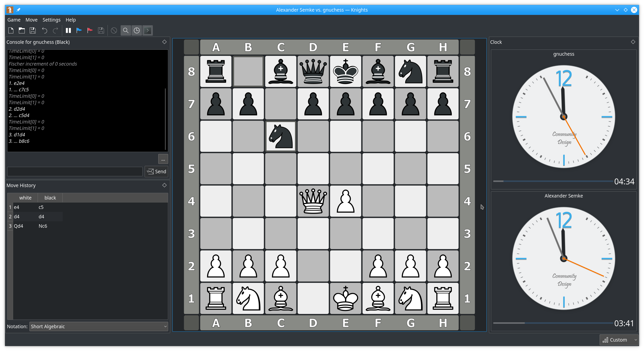Open the Notation Short Algebraic dropdown
644x351 pixels.
(99, 326)
